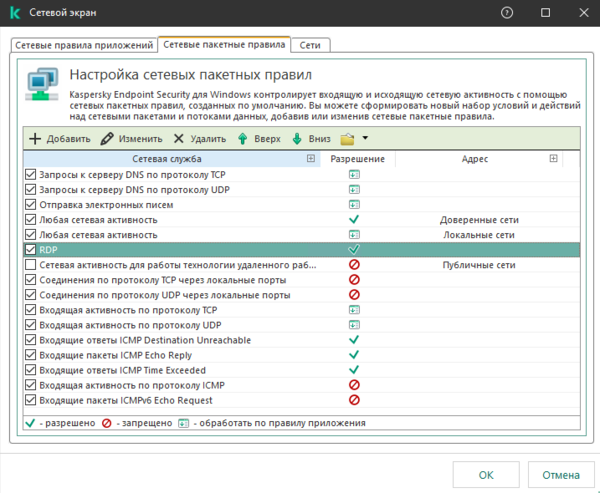Open dropdown arrow next to folder icon

point(366,139)
